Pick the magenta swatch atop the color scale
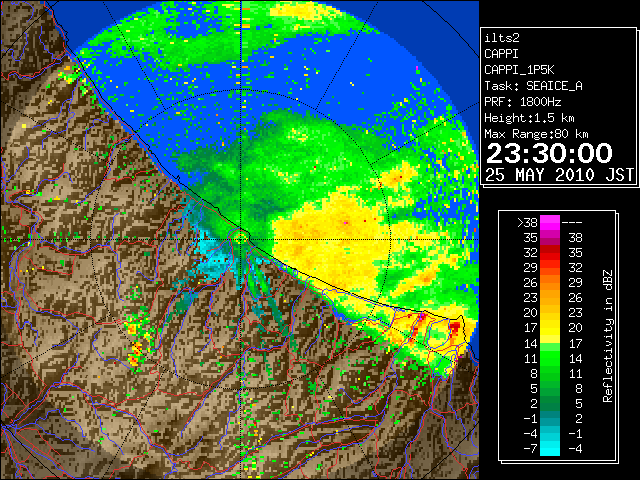The image size is (640, 480). [x=550, y=223]
